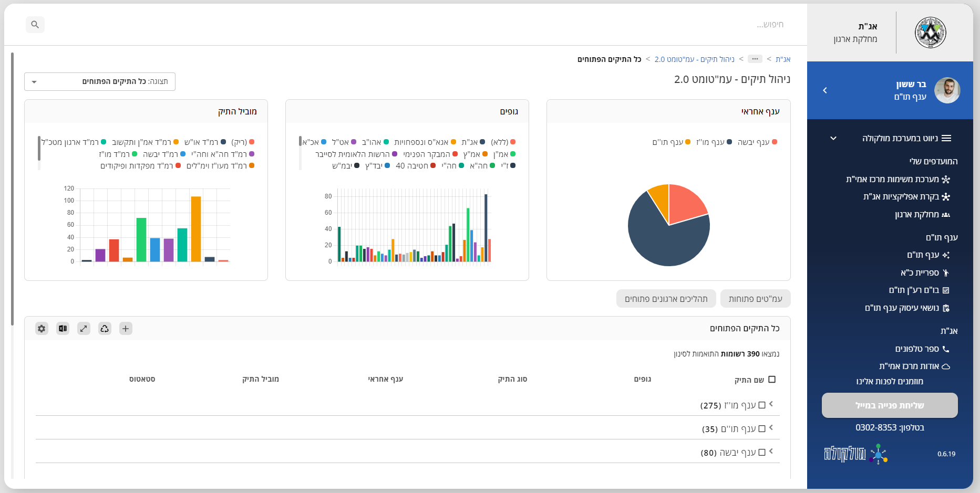This screenshot has width=980, height=493.
Task: Toggle אג"ת legend item in גופים chart
Action: click(473, 142)
